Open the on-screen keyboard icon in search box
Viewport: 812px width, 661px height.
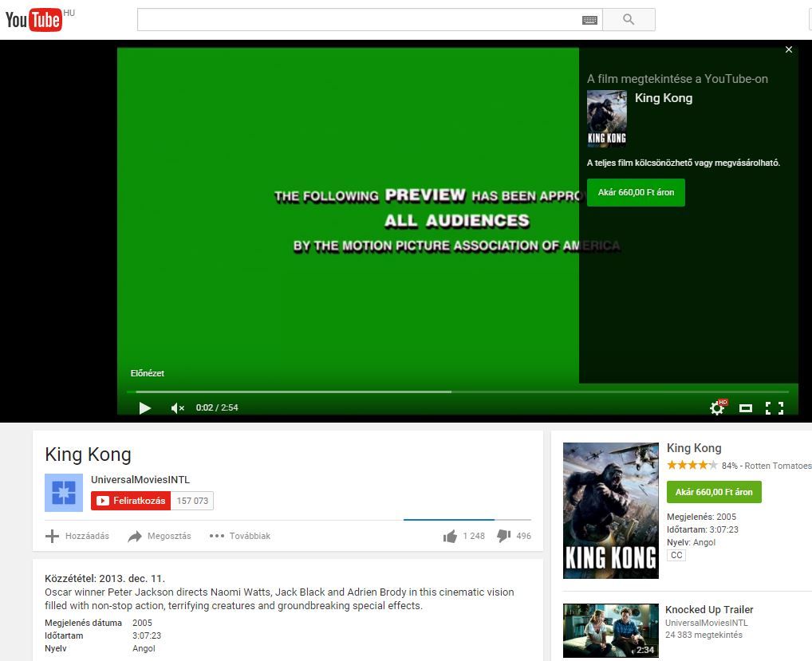(x=589, y=20)
